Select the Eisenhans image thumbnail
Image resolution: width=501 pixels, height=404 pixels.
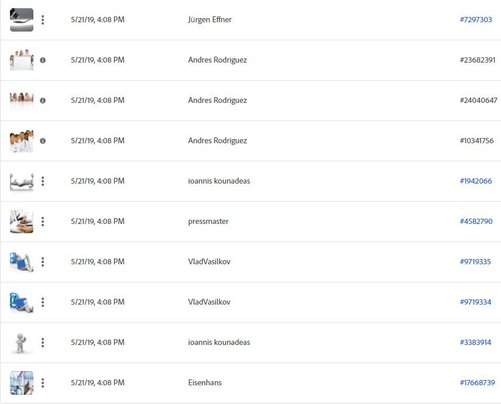click(22, 383)
